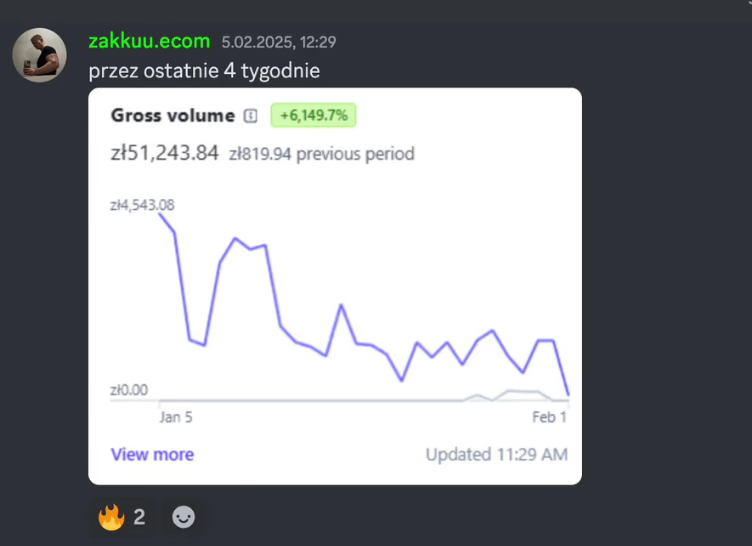Click the Gross volume heading

pos(172,116)
